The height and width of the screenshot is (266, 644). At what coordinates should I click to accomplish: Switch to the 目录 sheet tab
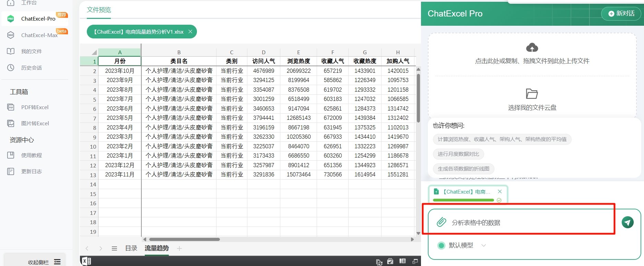click(131, 248)
